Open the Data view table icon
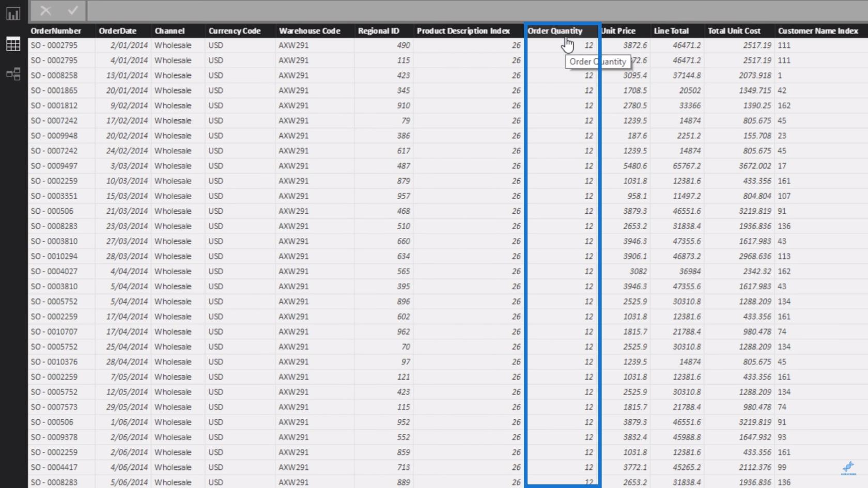868x488 pixels. pyautogui.click(x=13, y=44)
